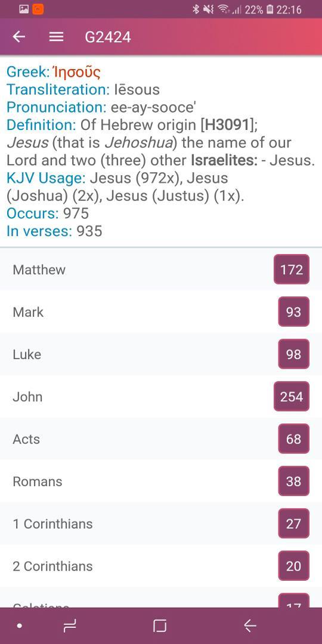Viewport: 322px width, 644px height.
Task: Tap the 38 badge for Romans
Action: pyautogui.click(x=293, y=481)
